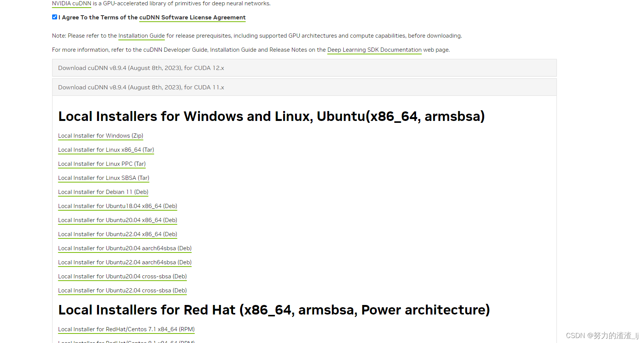Download Local Installer for Linux PPC (Tar)
This screenshot has width=644, height=343.
coord(102,164)
